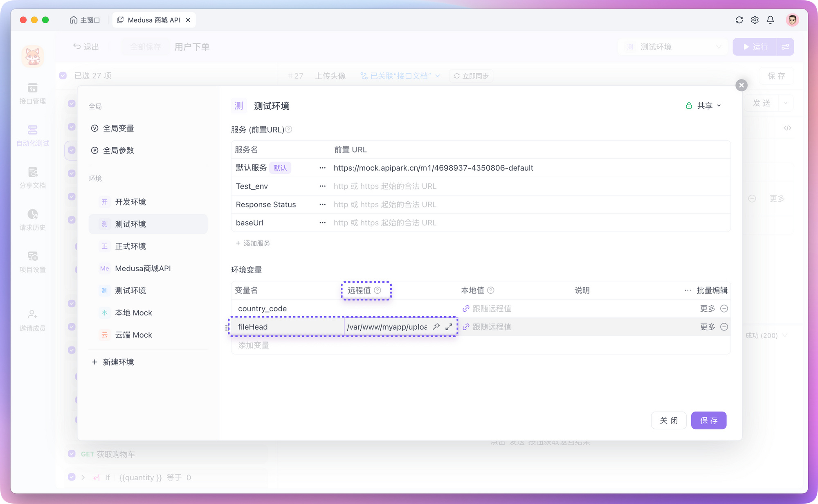This screenshot has width=818, height=504.
Task: View 请求历史 via sidebar icon
Action: tap(32, 220)
